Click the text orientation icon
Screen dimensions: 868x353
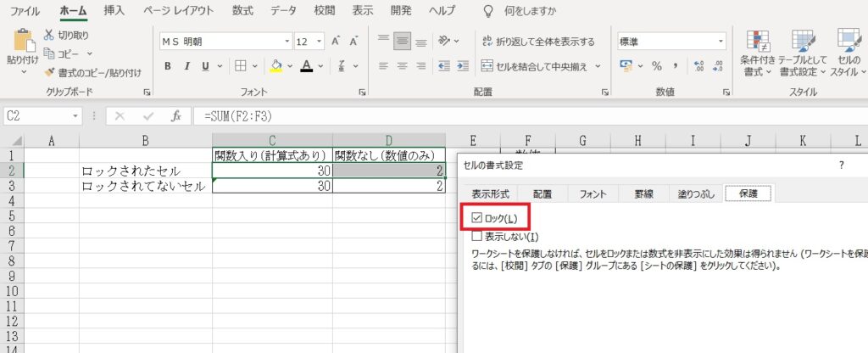tap(444, 41)
